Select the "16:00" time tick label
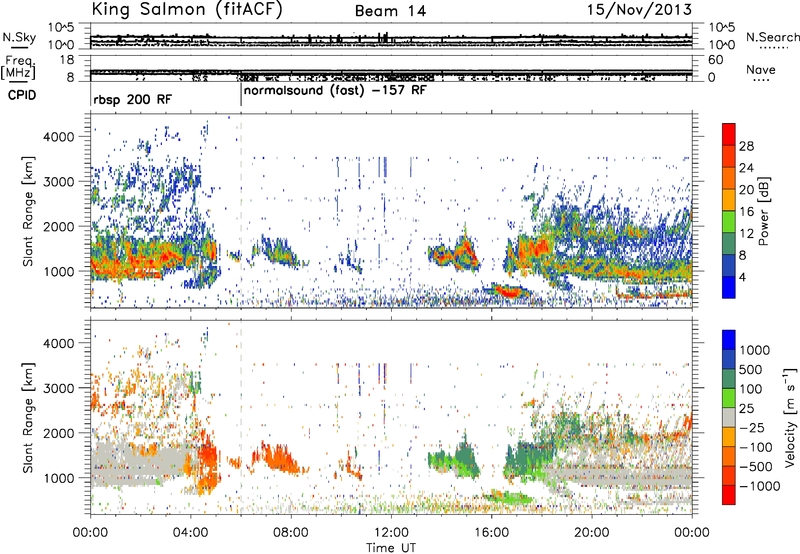 tap(491, 533)
